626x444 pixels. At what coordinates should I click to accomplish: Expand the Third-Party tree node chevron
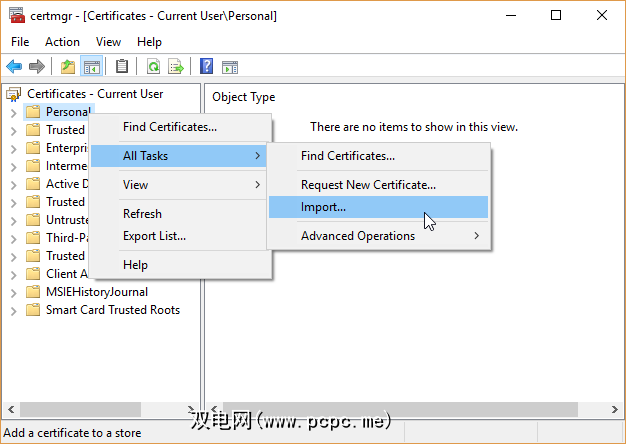tap(14, 239)
